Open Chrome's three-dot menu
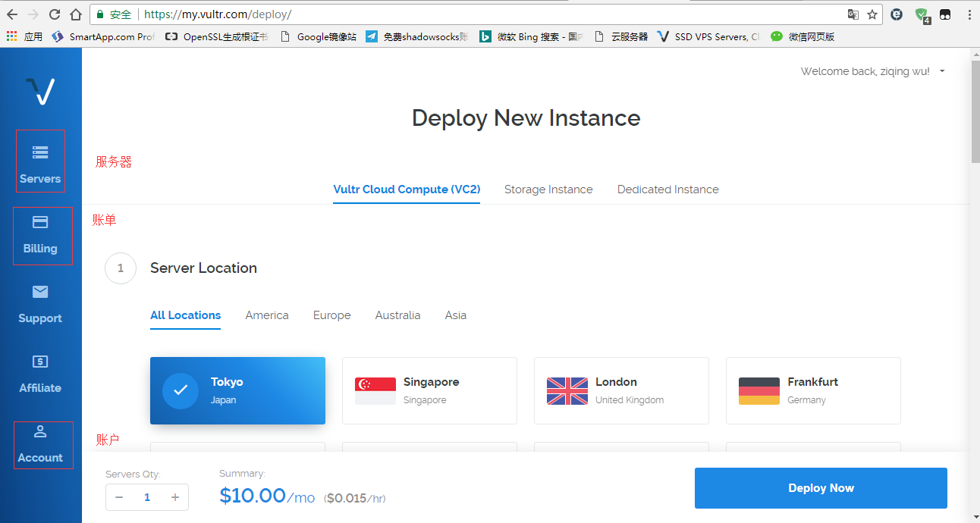Viewport: 980px width, 523px height. point(970,14)
